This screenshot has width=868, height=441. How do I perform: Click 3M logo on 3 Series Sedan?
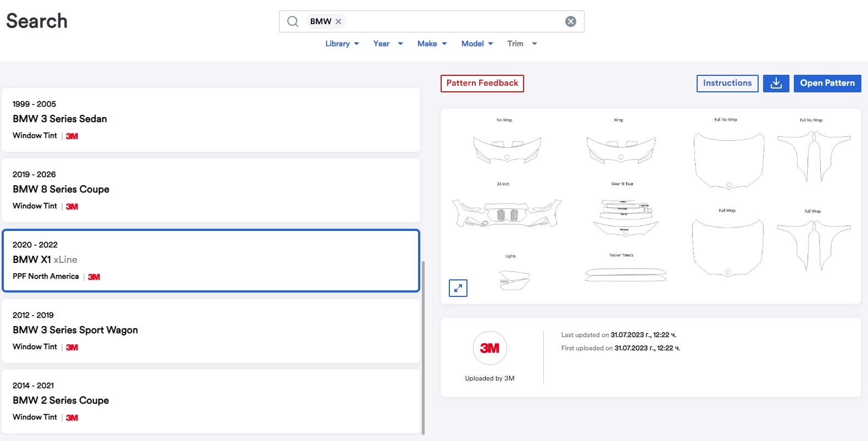point(72,136)
